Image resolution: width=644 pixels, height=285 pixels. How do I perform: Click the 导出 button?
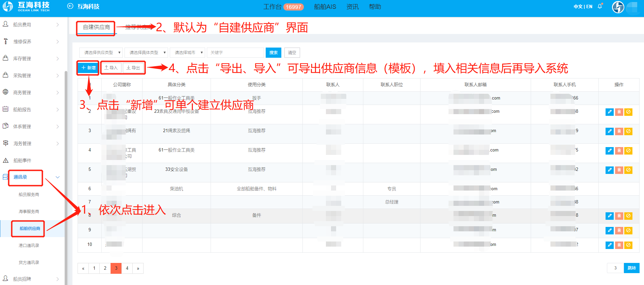pyautogui.click(x=133, y=68)
